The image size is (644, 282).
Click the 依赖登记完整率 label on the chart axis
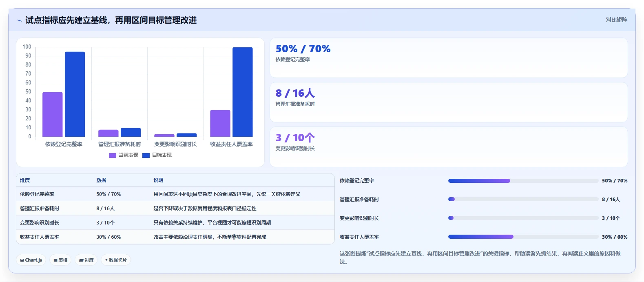tap(64, 144)
